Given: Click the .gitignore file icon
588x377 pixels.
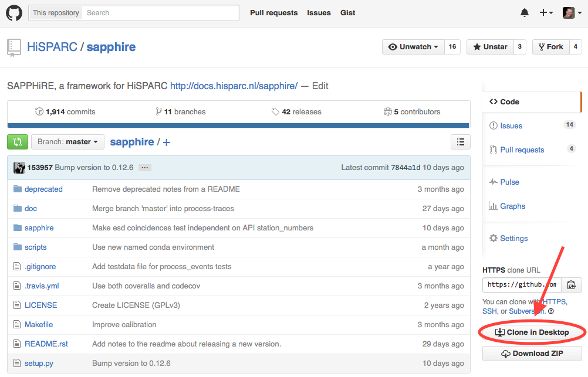Looking at the screenshot, I should [17, 266].
